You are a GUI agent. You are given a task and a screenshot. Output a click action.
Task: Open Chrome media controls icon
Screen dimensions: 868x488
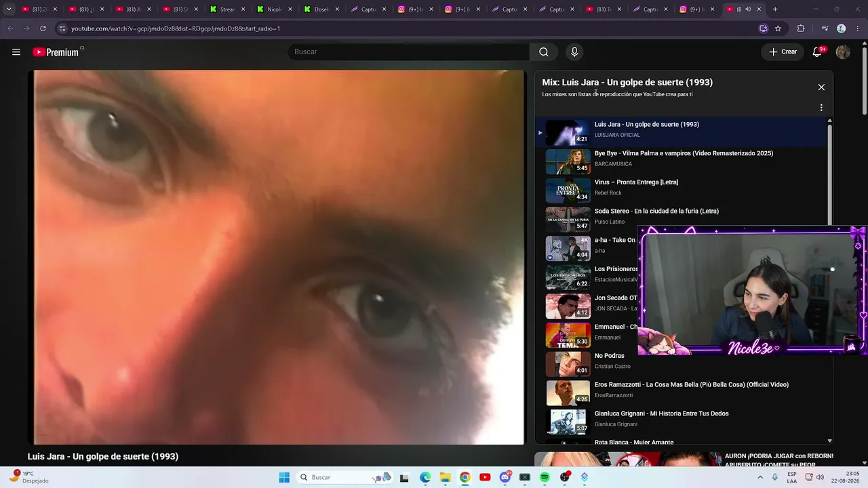(825, 28)
